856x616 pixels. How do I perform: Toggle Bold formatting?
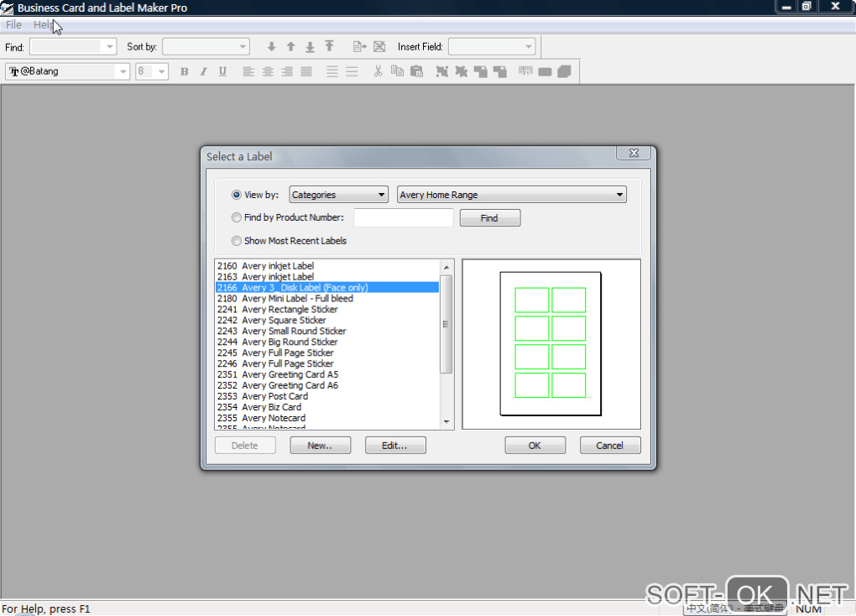point(184,71)
